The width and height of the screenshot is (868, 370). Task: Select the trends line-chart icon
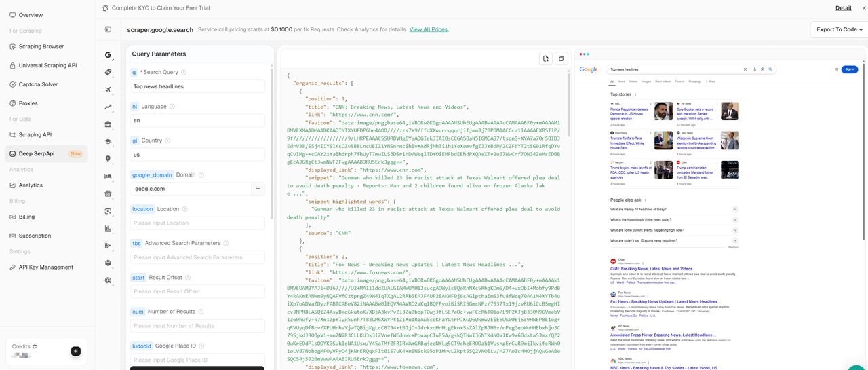[x=108, y=107]
